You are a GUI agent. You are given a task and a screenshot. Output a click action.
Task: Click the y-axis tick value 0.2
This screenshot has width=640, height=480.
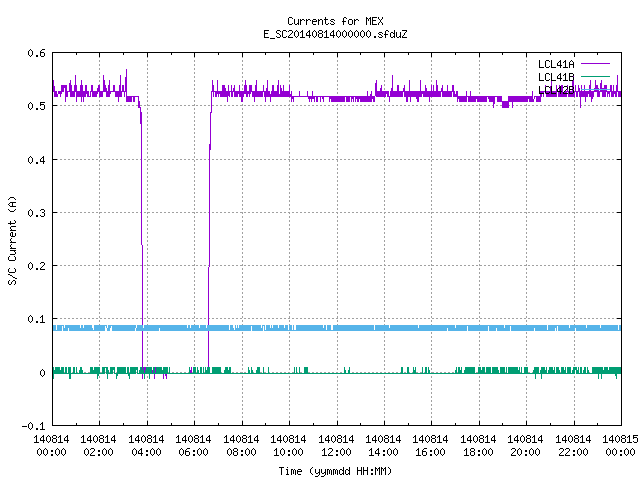point(36,266)
